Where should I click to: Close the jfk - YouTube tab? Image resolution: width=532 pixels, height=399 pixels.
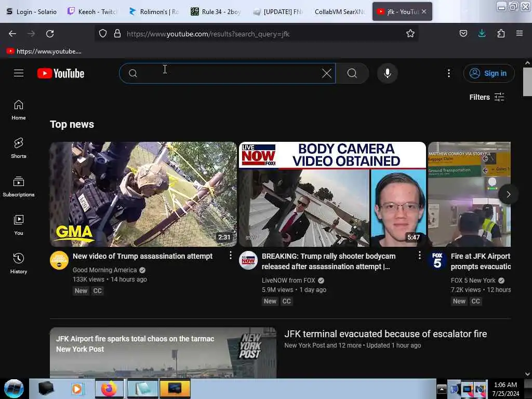click(x=424, y=11)
